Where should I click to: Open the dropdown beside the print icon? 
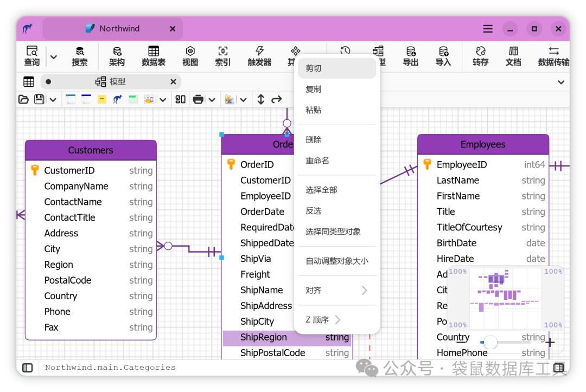point(212,100)
